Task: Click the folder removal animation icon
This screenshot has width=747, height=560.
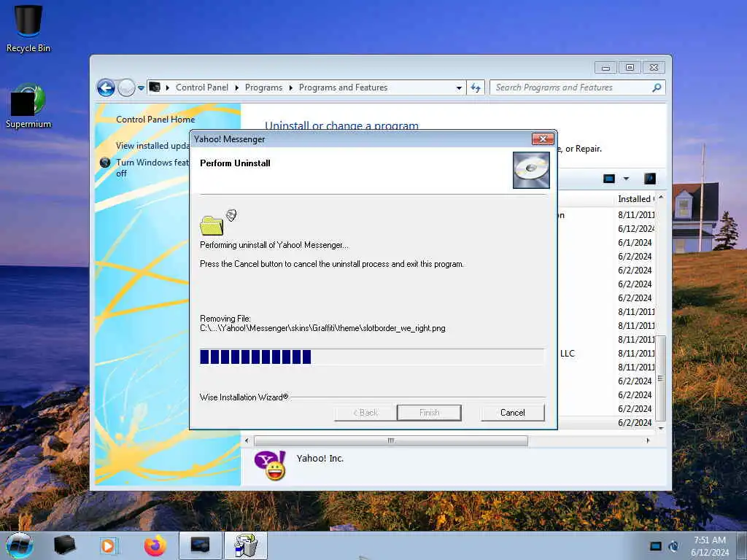Action: 218,222
